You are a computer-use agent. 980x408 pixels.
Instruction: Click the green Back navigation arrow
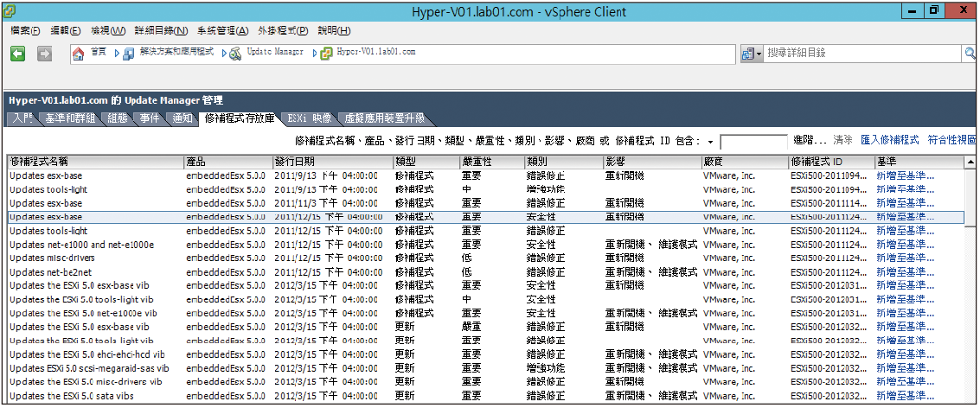tap(17, 54)
